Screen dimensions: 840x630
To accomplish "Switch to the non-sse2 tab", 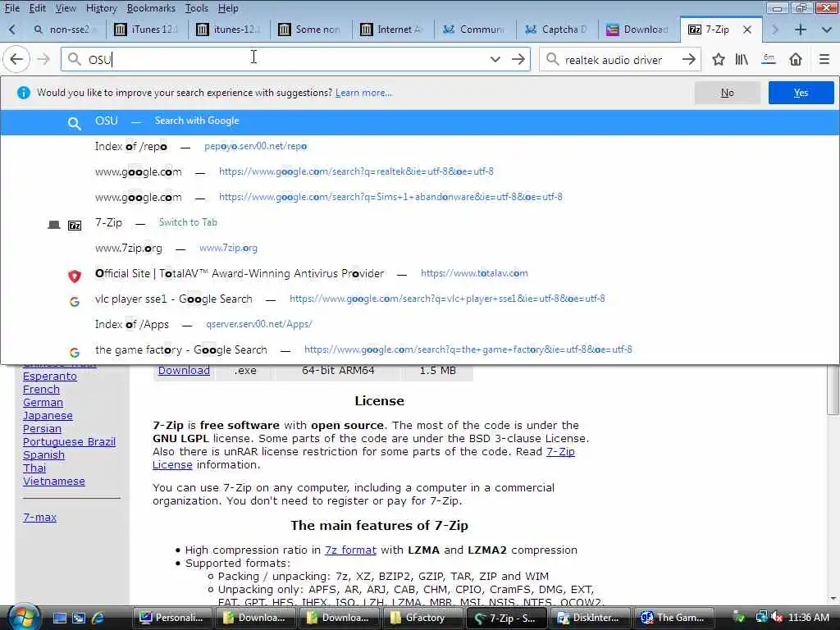I will tap(64, 30).
